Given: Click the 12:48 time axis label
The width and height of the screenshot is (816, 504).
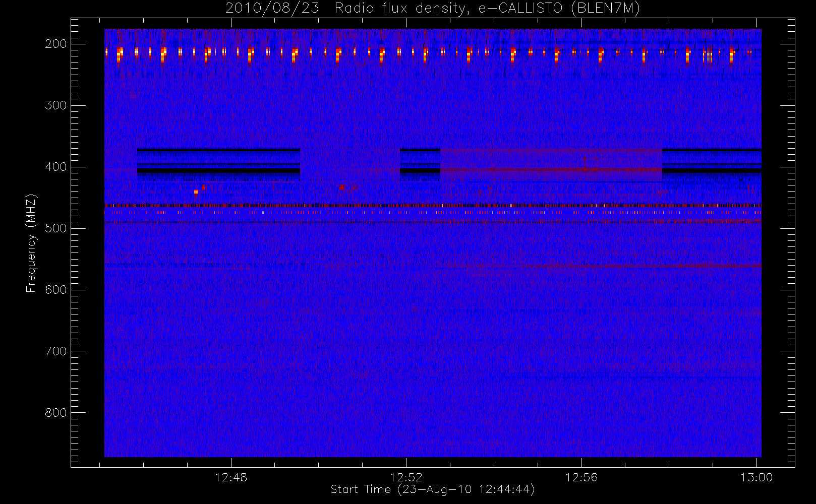Looking at the screenshot, I should click(231, 477).
